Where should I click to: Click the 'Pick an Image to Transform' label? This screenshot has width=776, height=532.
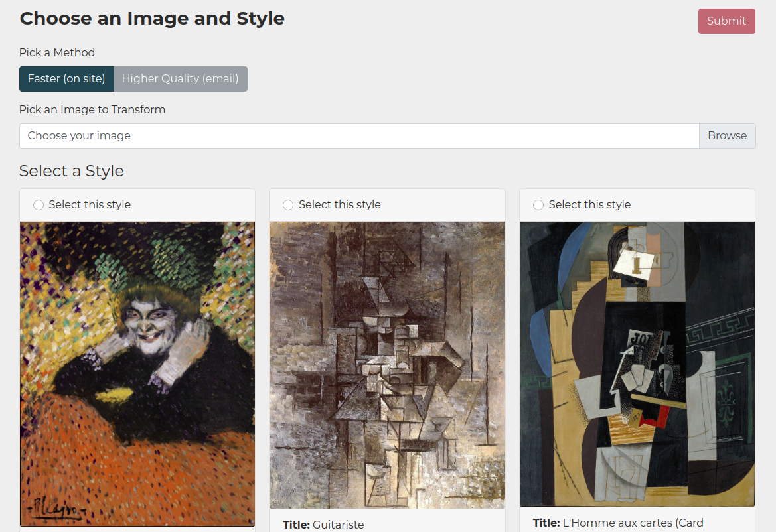pos(92,109)
